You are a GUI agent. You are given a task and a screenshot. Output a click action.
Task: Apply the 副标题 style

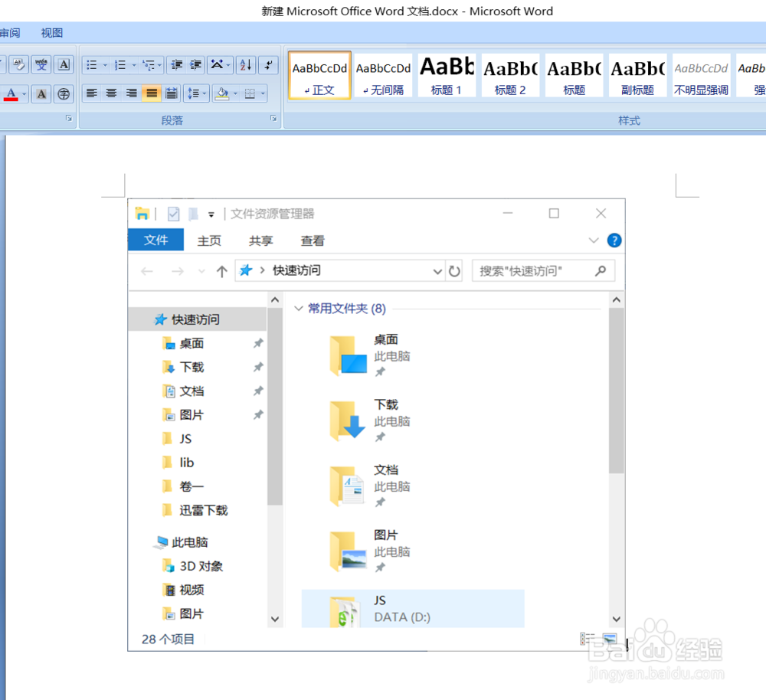[x=637, y=76]
